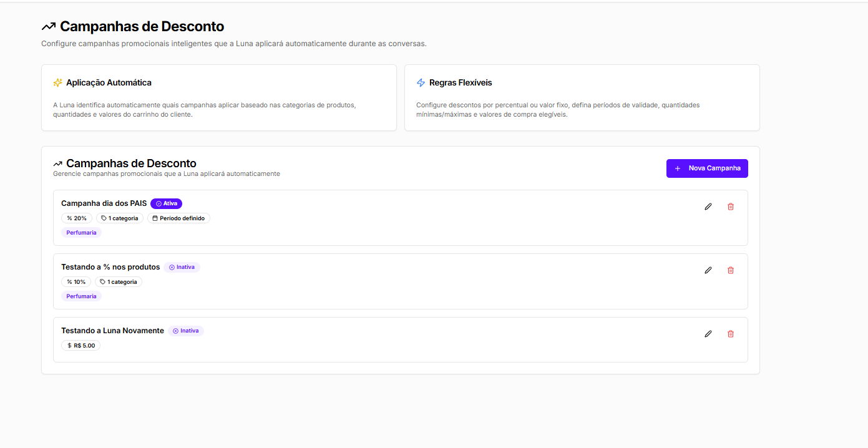Open the Testando a Luna Novamente campaign title
This screenshot has height=448, width=868.
point(112,331)
